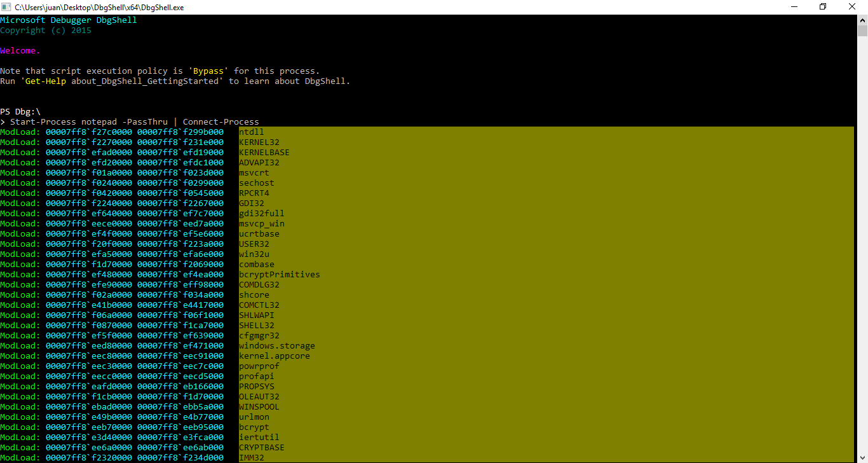Click the 'combase' module name
Screen dimensions: 868x463
257,265
